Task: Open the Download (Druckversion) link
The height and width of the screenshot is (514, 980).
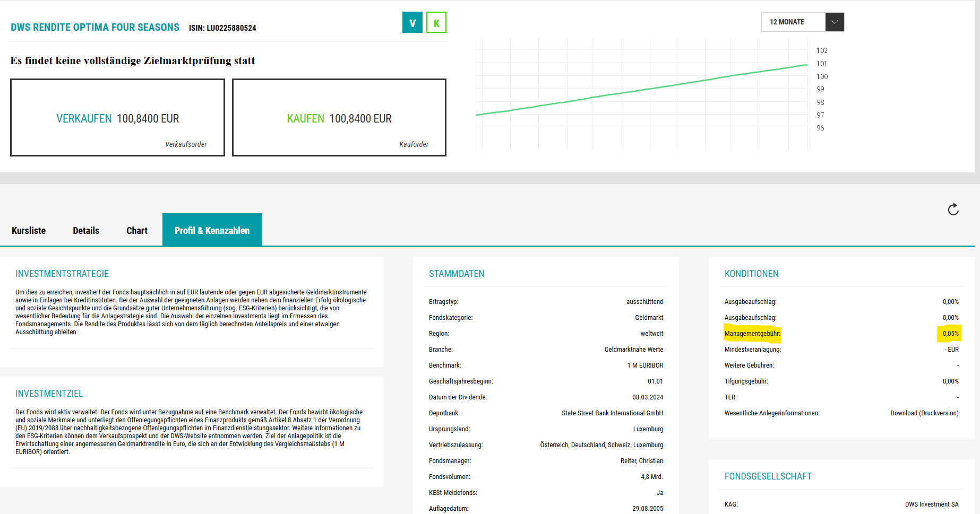Action: [x=924, y=413]
